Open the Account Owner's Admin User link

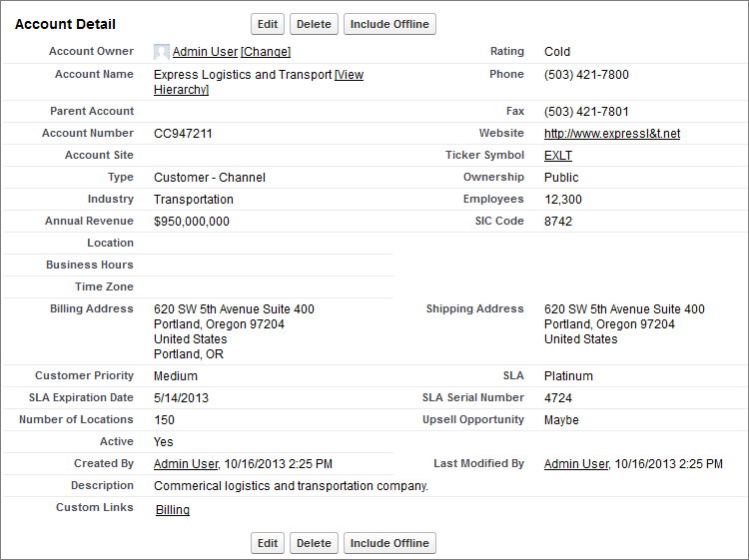205,52
